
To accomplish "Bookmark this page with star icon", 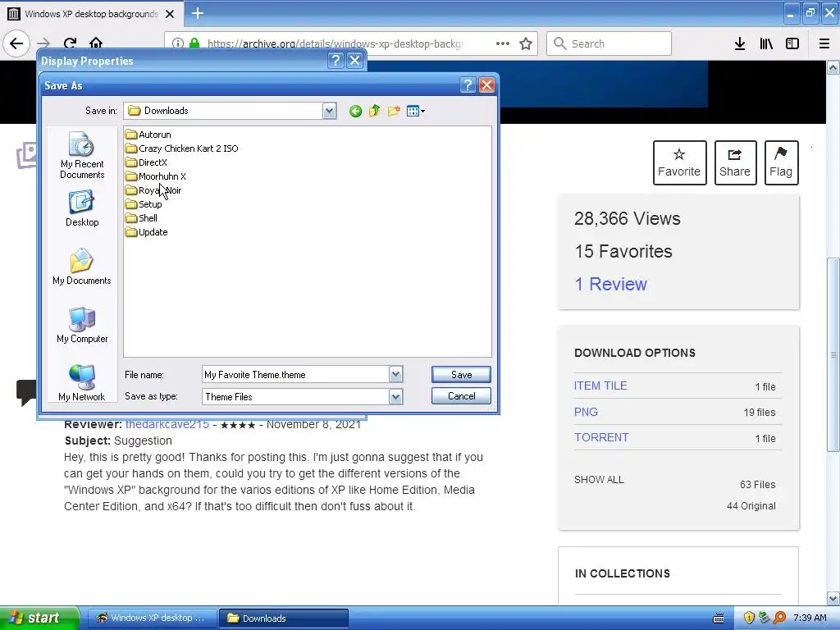I will pyautogui.click(x=526, y=43).
